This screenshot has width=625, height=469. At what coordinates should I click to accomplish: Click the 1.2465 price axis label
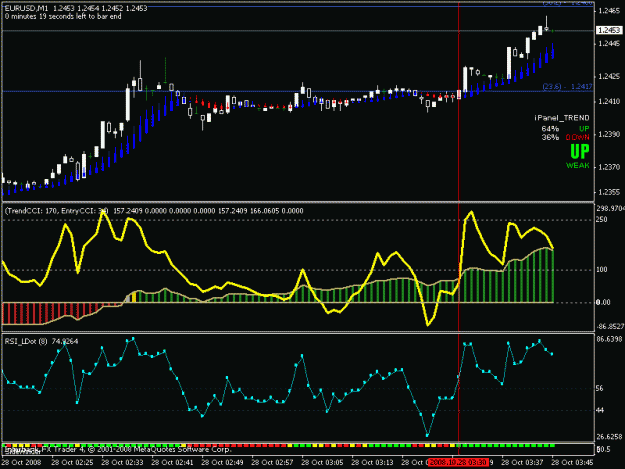609,11
